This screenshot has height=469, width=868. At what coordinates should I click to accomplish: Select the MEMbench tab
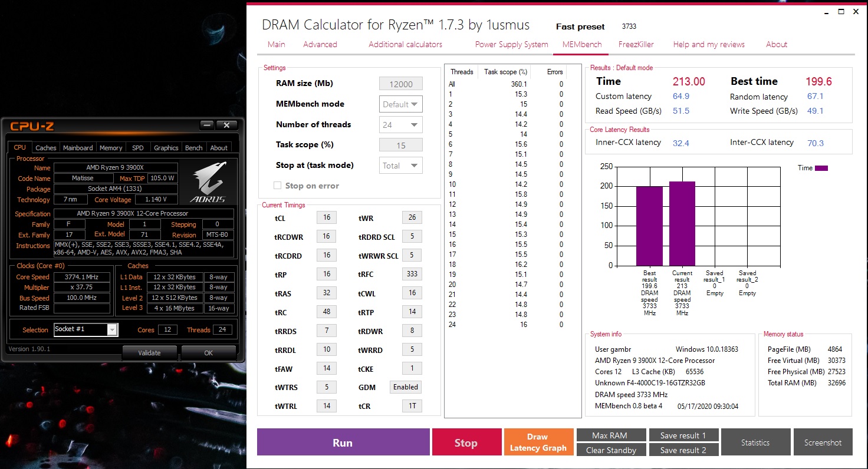[x=582, y=44]
